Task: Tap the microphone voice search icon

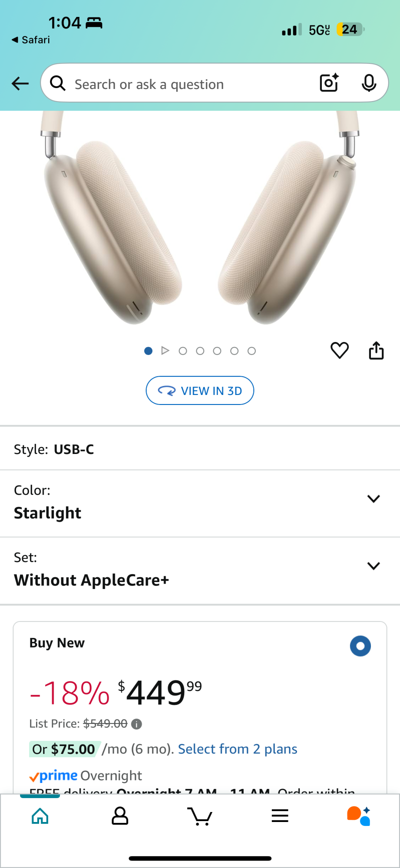Action: 369,83
